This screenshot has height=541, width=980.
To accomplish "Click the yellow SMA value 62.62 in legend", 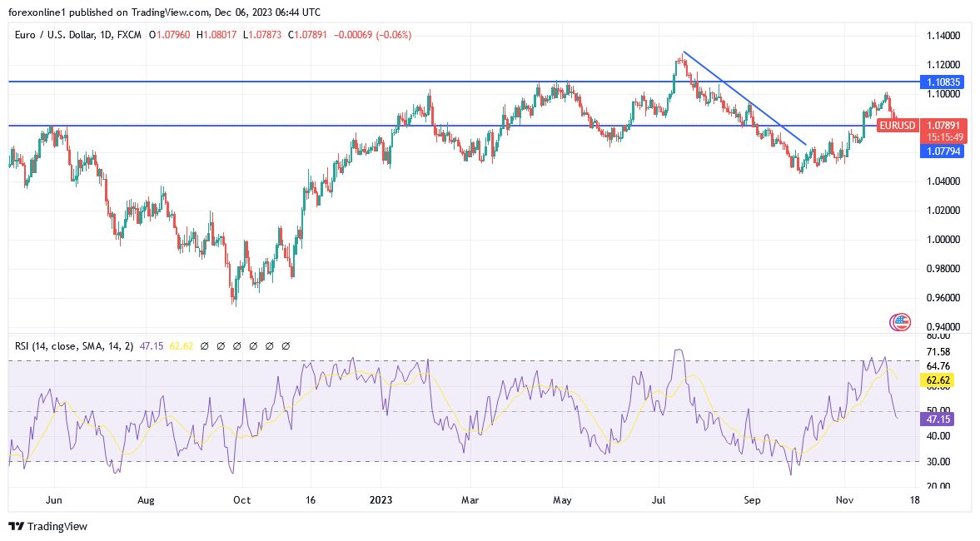I will pos(182,345).
